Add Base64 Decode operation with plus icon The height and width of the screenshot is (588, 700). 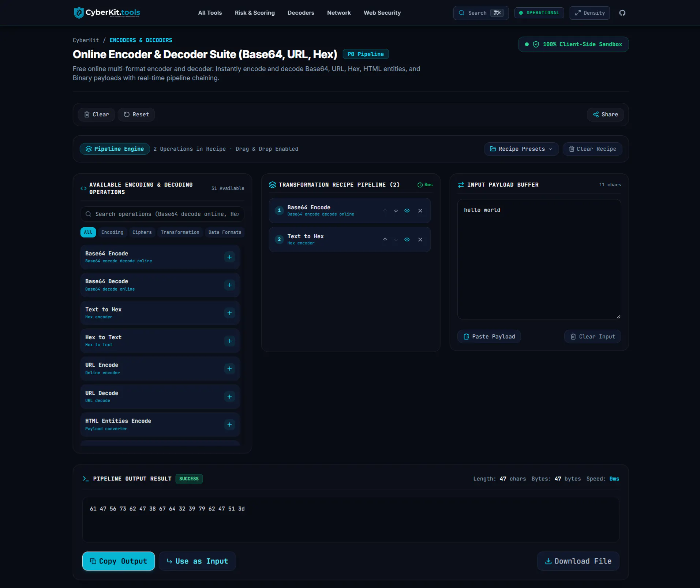click(x=229, y=285)
